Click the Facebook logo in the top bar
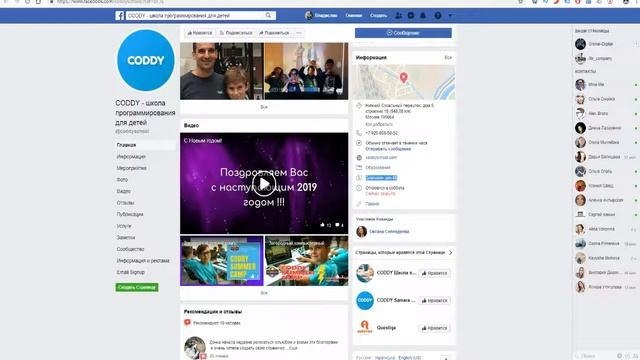640x360 pixels. [x=119, y=16]
